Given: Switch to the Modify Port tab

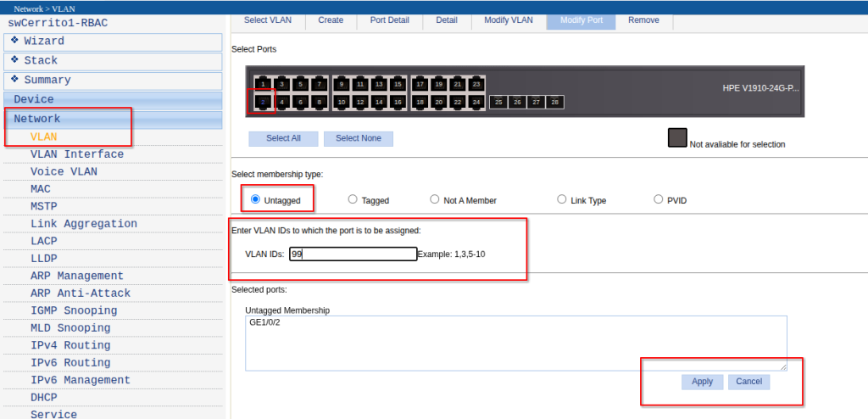Looking at the screenshot, I should (581, 20).
